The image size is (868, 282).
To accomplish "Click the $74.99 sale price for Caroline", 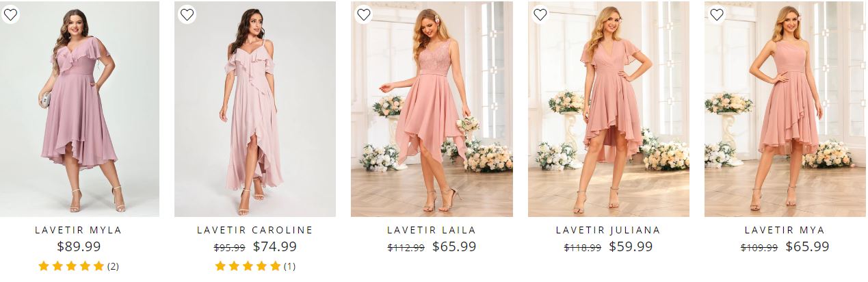I will pyautogui.click(x=275, y=247).
